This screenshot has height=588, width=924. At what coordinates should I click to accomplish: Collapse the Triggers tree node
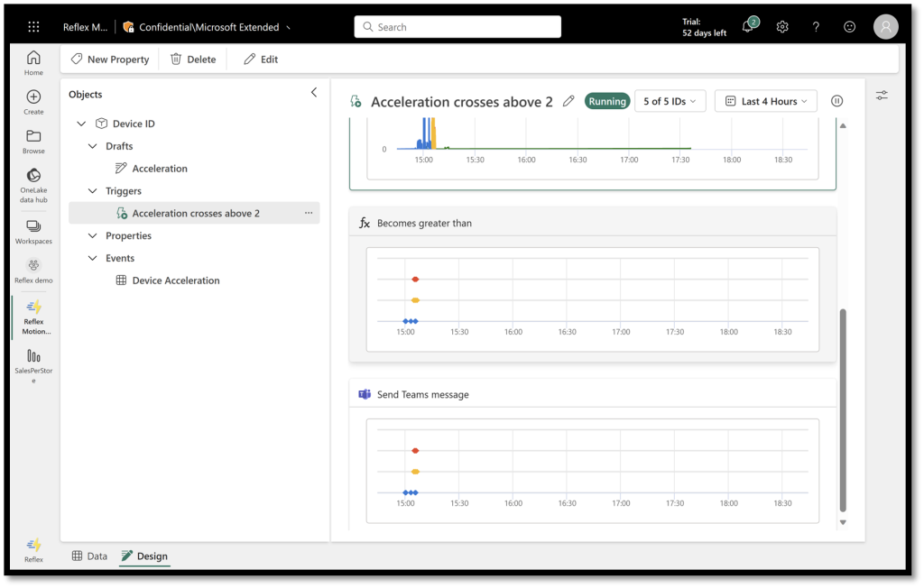92,191
